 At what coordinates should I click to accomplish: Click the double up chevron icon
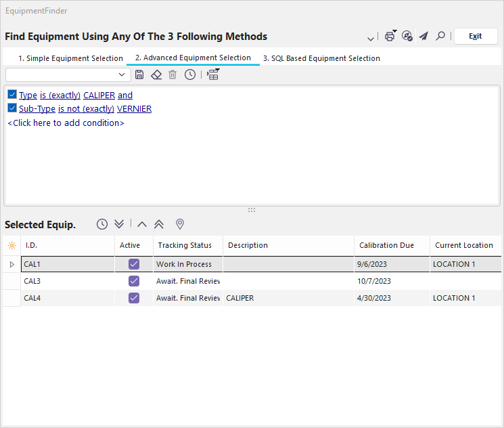pos(159,224)
